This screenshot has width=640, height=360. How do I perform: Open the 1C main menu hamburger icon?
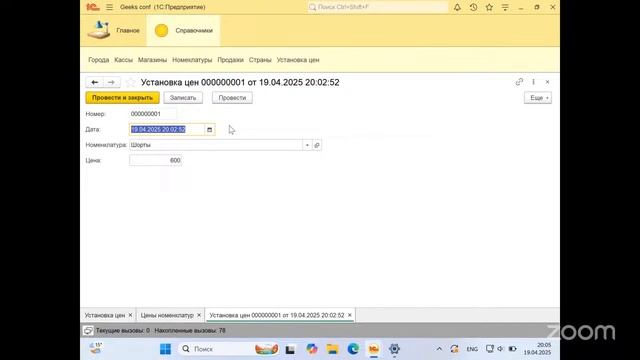(109, 7)
